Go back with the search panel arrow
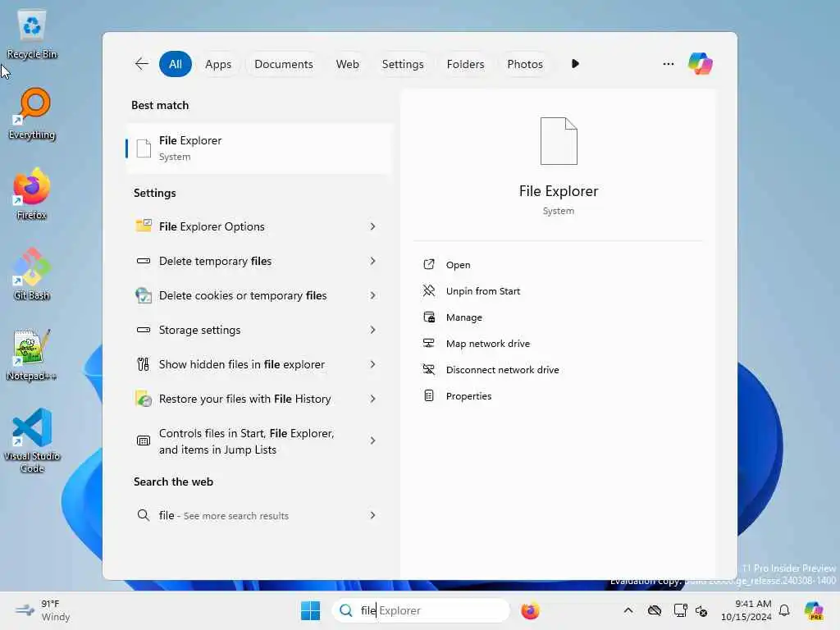 point(141,64)
